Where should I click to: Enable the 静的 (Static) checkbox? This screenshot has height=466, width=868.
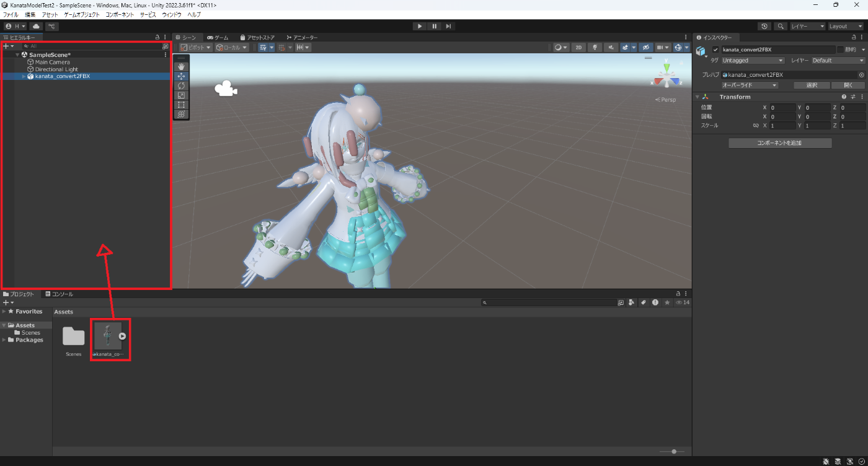tap(840, 50)
